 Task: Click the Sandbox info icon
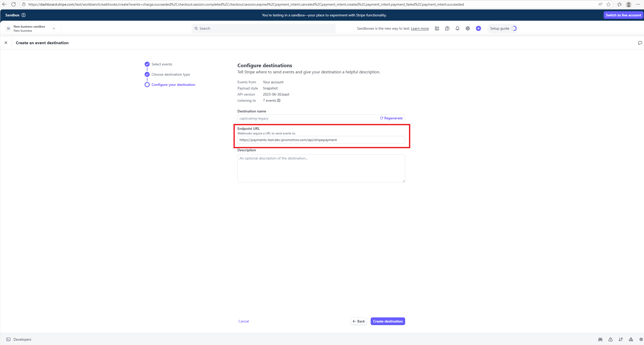[24, 15]
